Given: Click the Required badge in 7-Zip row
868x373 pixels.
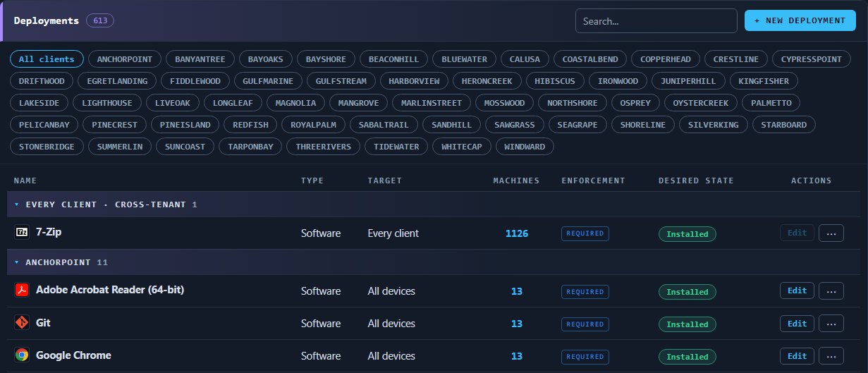Looking at the screenshot, I should click(x=585, y=233).
